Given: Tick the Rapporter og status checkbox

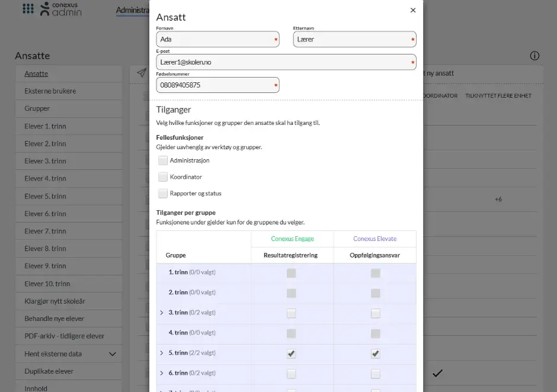Looking at the screenshot, I should [x=163, y=193].
